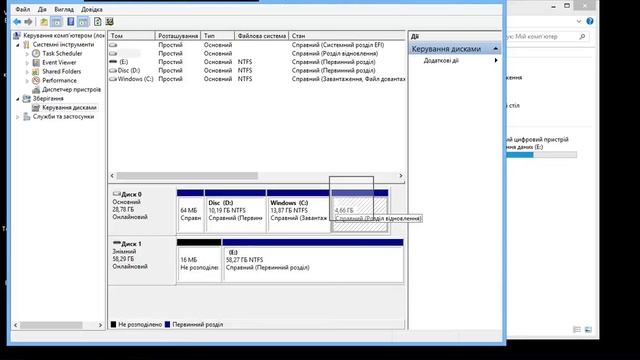Viewport: 640px width, 360px height.
Task: Click the Служби та застосунки icon
Action: 27,117
